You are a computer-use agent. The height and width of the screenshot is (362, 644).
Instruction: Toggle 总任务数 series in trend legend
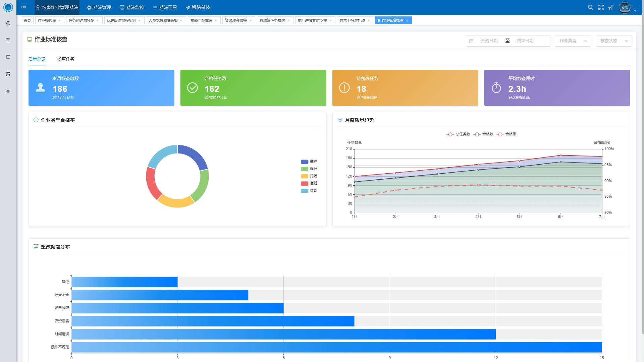point(462,134)
